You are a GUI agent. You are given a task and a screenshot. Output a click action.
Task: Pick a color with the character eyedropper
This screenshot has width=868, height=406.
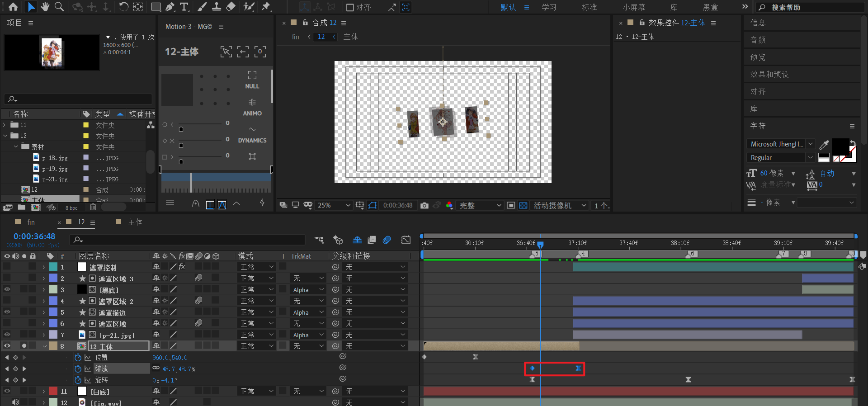click(x=824, y=145)
